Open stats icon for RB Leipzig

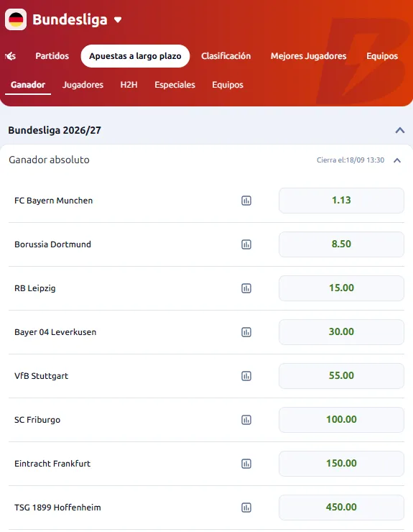pos(246,288)
